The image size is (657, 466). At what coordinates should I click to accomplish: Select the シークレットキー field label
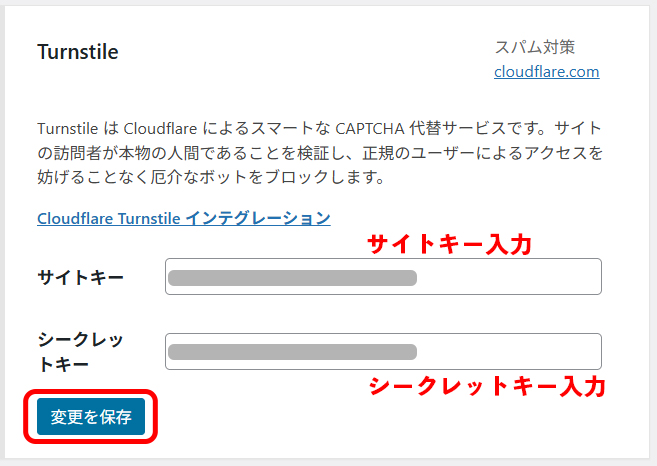click(80, 351)
